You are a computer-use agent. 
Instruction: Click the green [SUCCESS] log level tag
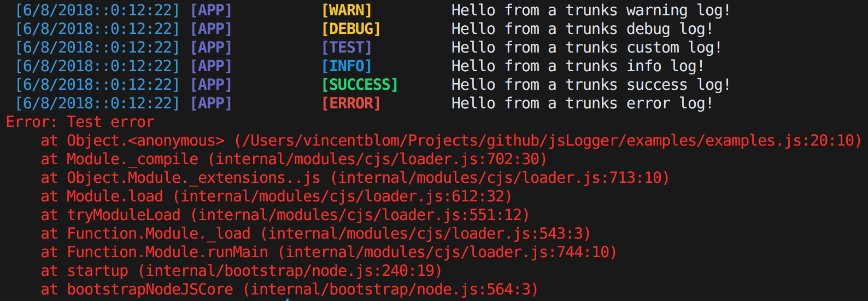point(360,85)
